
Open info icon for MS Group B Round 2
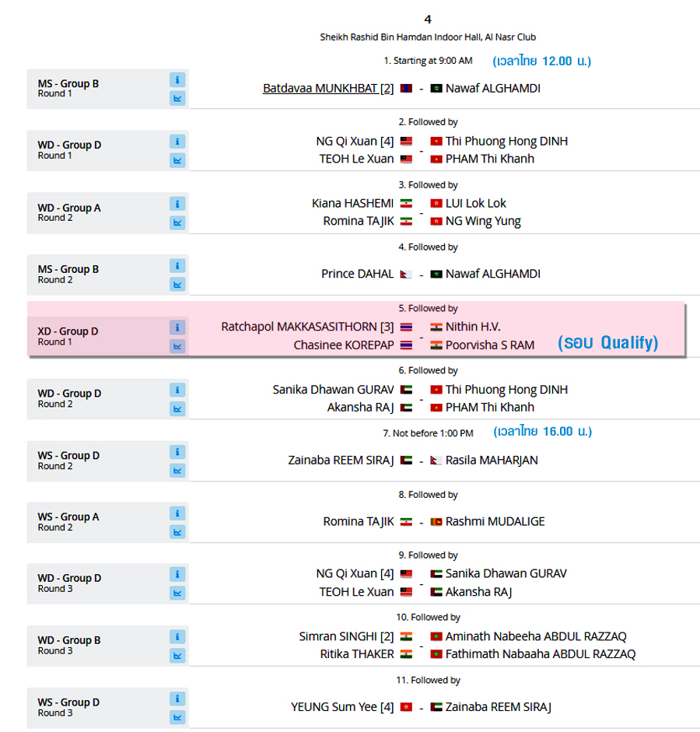177,265
